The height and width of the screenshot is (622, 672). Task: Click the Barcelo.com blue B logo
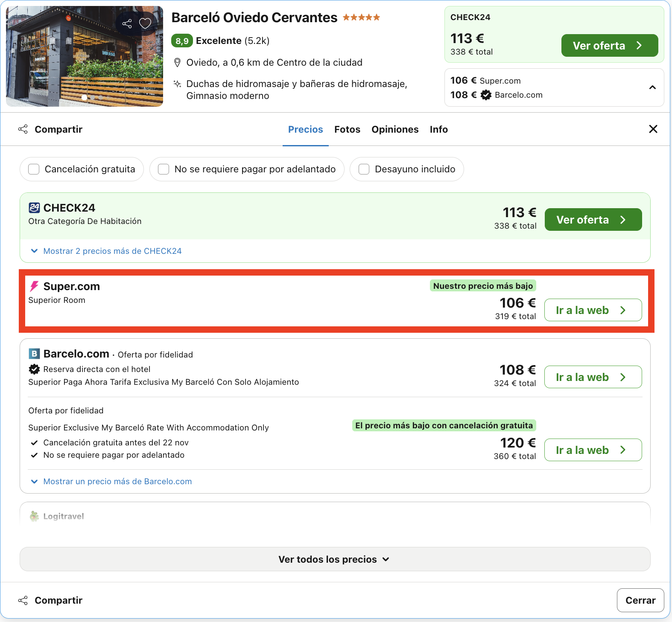(x=34, y=354)
